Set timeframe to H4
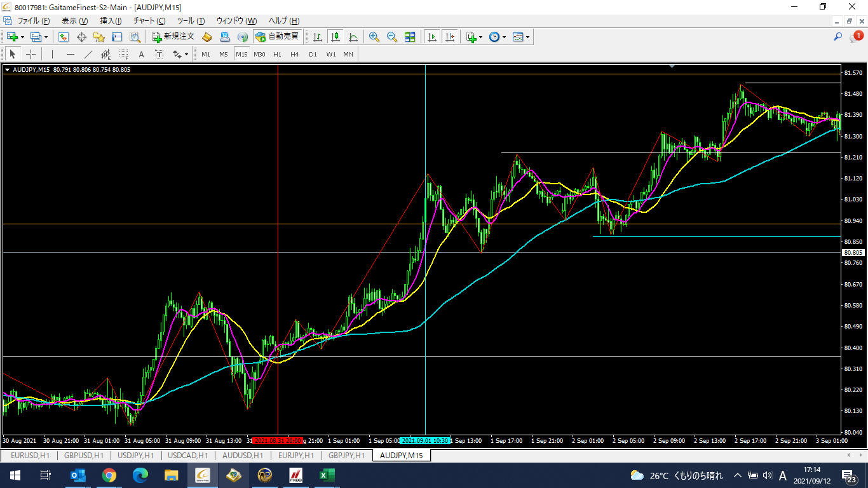Viewport: 868px width, 488px height. coord(295,54)
